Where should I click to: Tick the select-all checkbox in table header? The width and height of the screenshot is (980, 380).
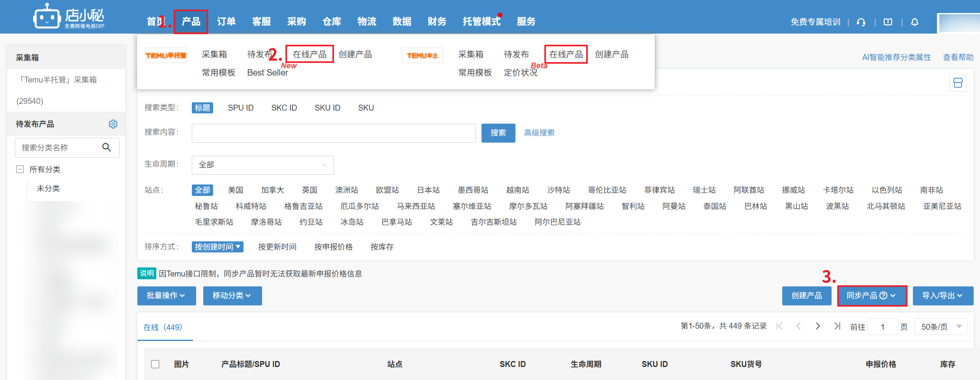point(155,364)
